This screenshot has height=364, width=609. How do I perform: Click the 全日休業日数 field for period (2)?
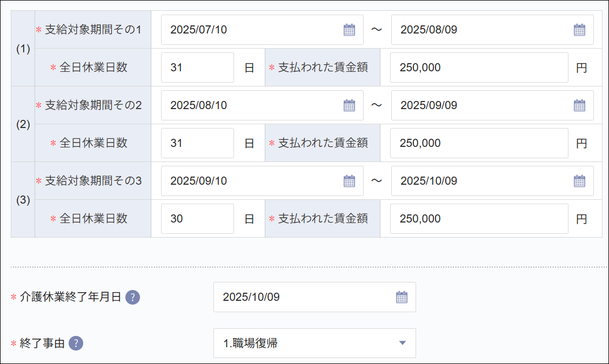(x=197, y=143)
